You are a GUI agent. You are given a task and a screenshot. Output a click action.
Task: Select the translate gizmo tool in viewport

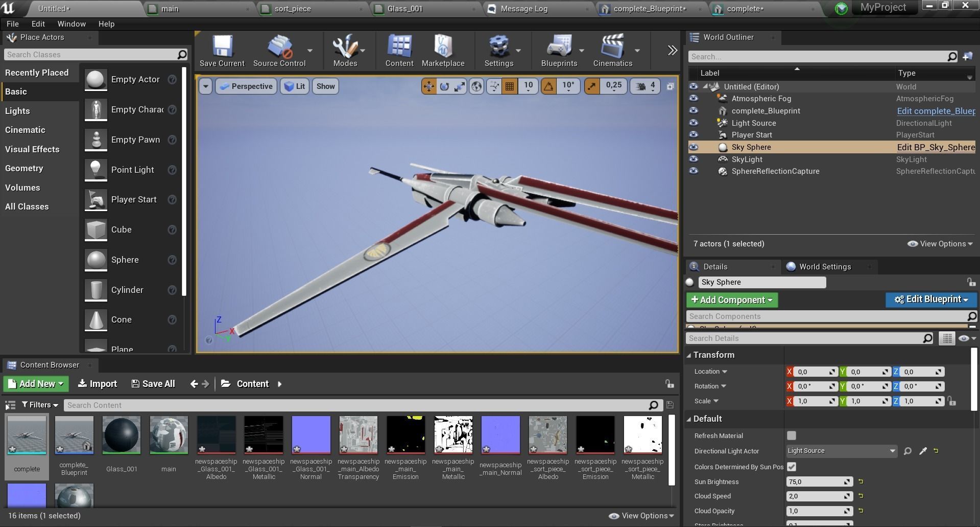tap(428, 86)
